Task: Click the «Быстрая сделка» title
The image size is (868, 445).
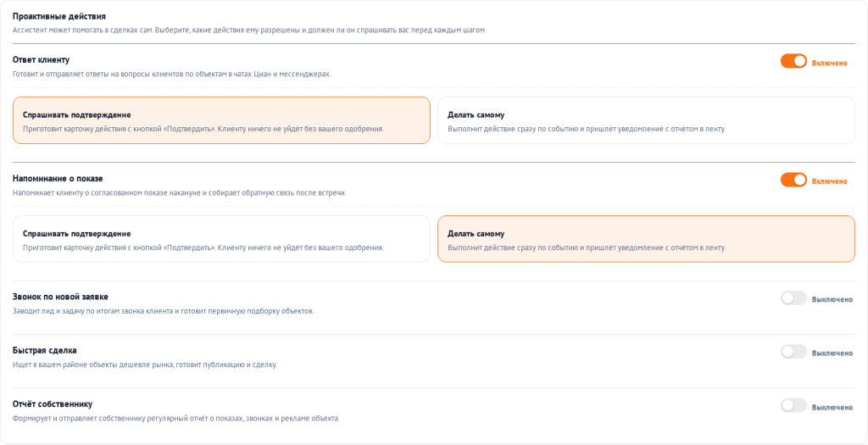Action: tap(45, 350)
